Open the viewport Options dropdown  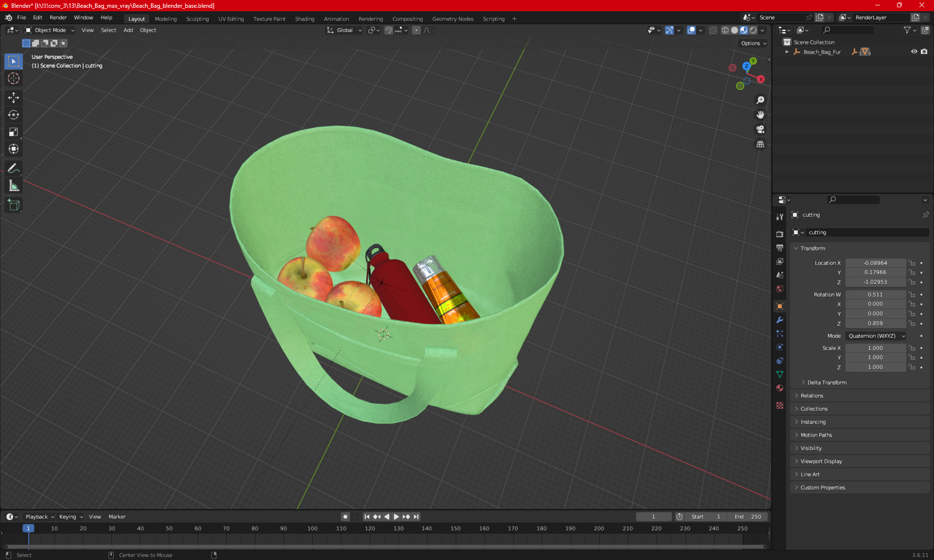coord(753,43)
